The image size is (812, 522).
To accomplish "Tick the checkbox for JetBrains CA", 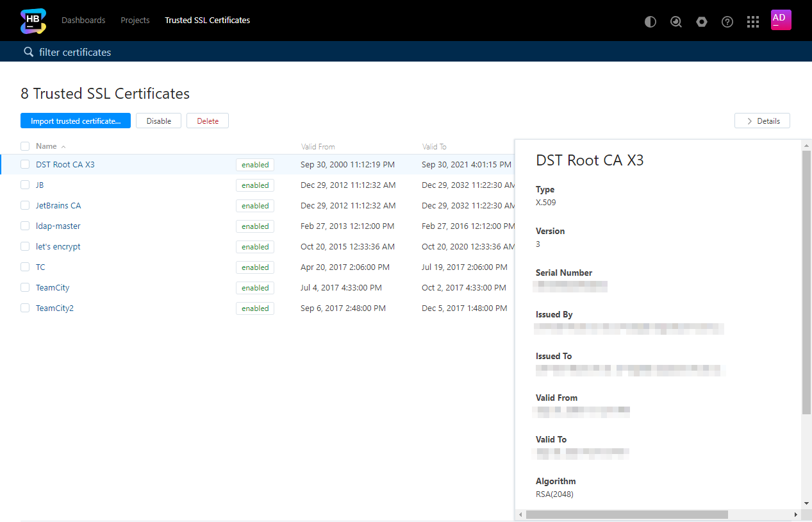I will pyautogui.click(x=25, y=205).
